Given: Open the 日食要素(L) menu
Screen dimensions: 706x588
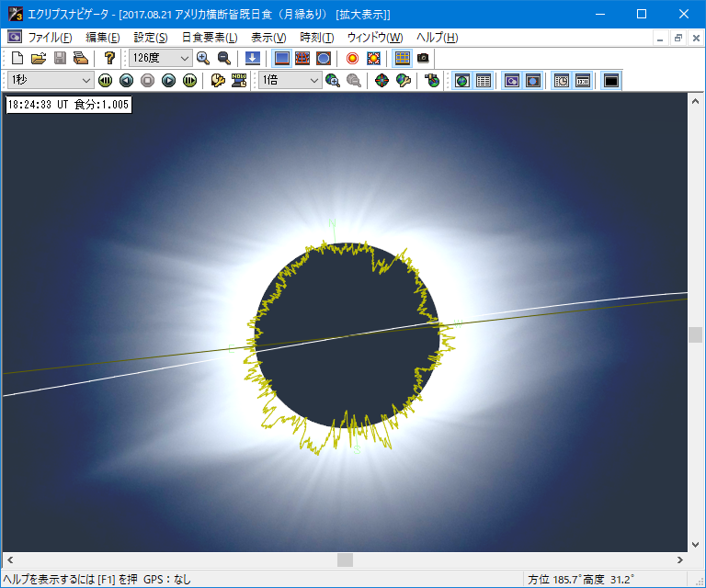Looking at the screenshot, I should (x=209, y=38).
